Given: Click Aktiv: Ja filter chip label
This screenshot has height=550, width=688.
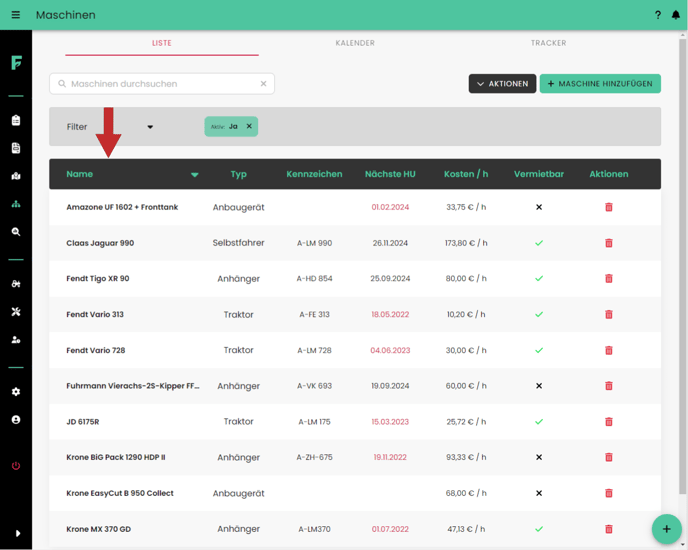Looking at the screenshot, I should [x=224, y=126].
